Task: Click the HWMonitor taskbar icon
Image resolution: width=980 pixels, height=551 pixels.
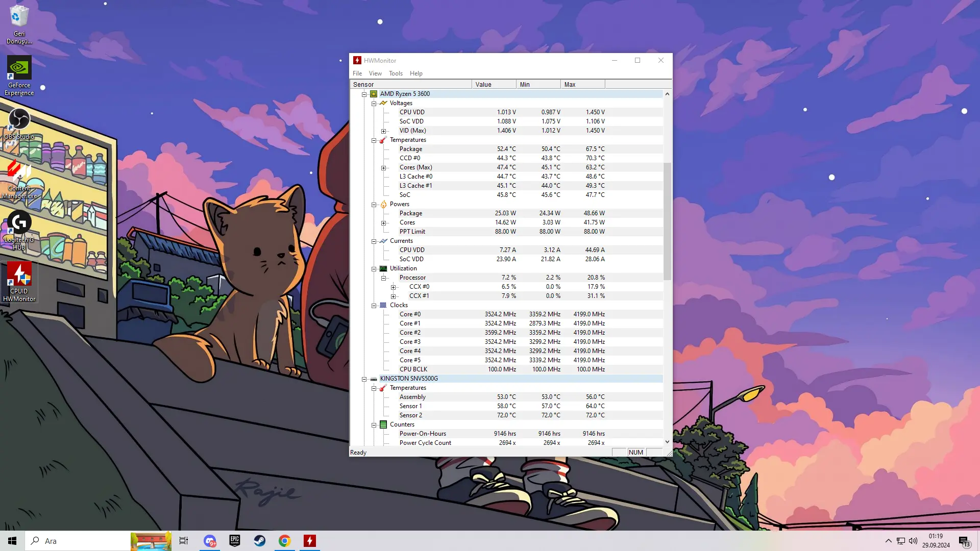Action: [x=310, y=541]
